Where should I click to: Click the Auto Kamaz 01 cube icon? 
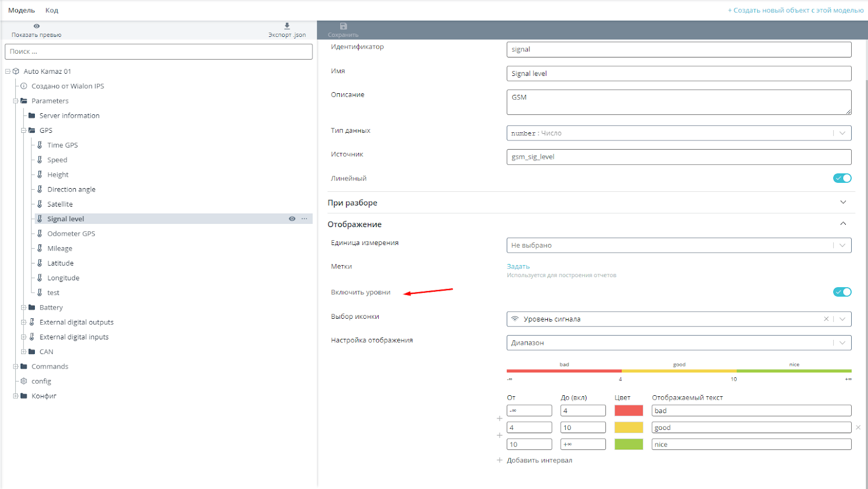click(x=16, y=71)
